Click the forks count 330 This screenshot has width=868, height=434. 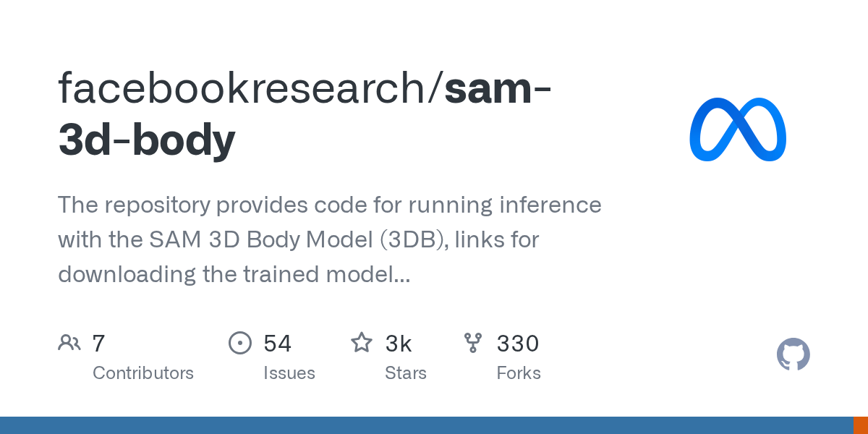point(518,344)
